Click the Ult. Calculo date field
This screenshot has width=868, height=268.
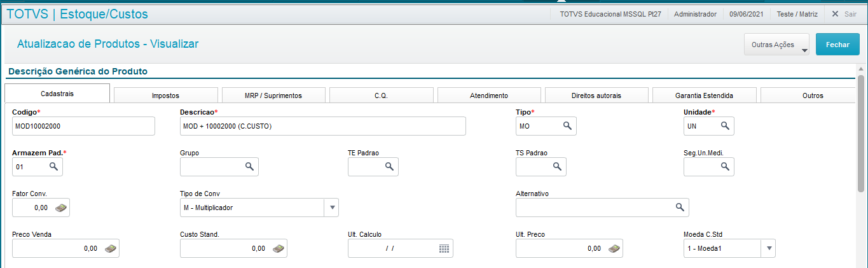coord(401,248)
